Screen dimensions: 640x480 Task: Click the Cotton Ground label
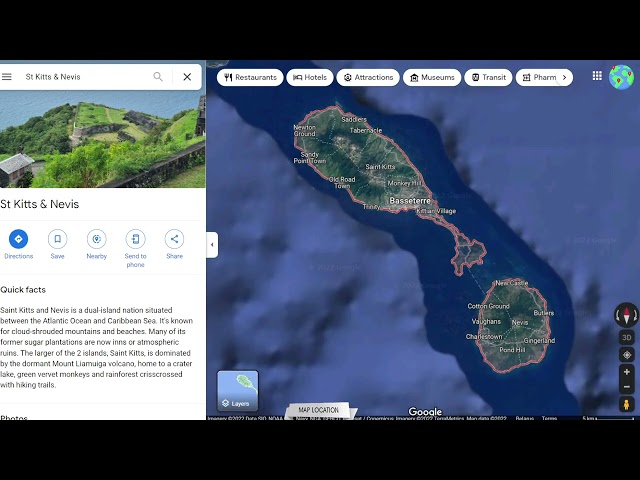point(489,306)
